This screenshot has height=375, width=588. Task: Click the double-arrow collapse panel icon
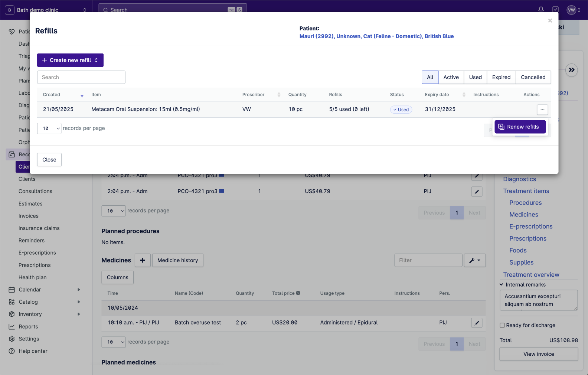pyautogui.click(x=571, y=70)
